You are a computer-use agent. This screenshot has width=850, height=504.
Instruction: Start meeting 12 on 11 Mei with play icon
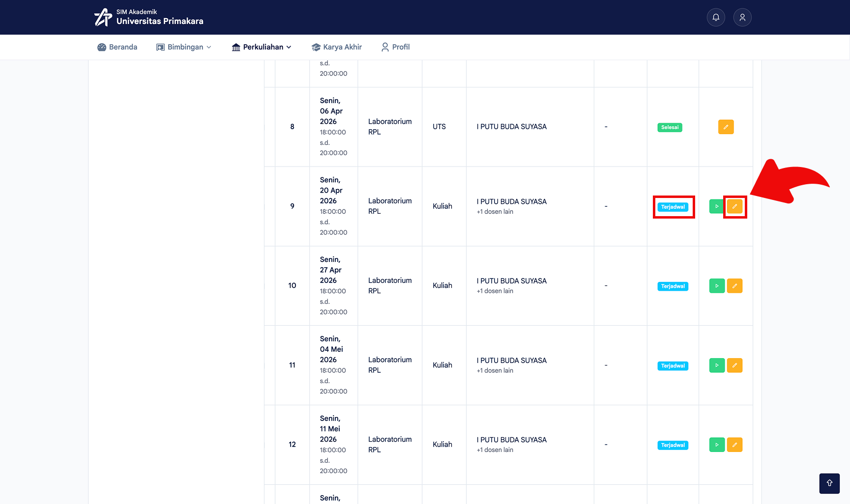pos(717,445)
